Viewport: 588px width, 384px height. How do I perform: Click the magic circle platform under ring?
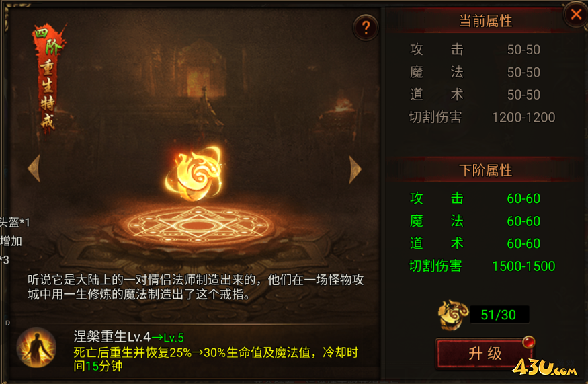pyautogui.click(x=194, y=226)
